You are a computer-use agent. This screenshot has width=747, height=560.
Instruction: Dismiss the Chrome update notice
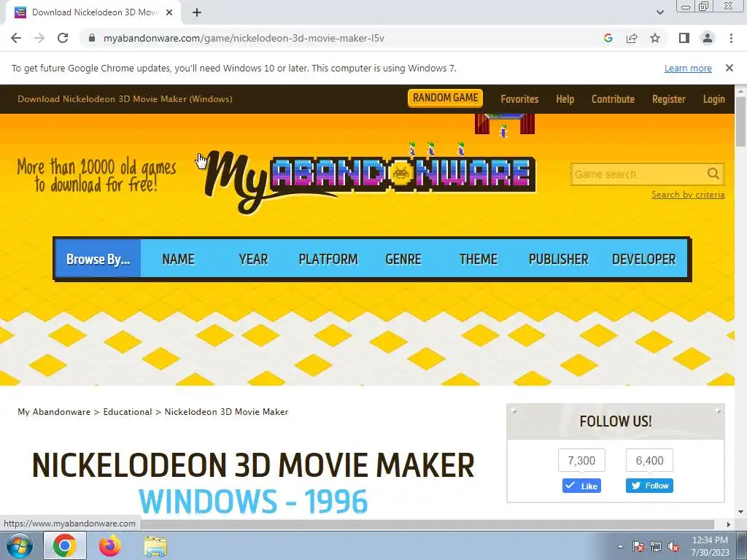click(x=729, y=68)
